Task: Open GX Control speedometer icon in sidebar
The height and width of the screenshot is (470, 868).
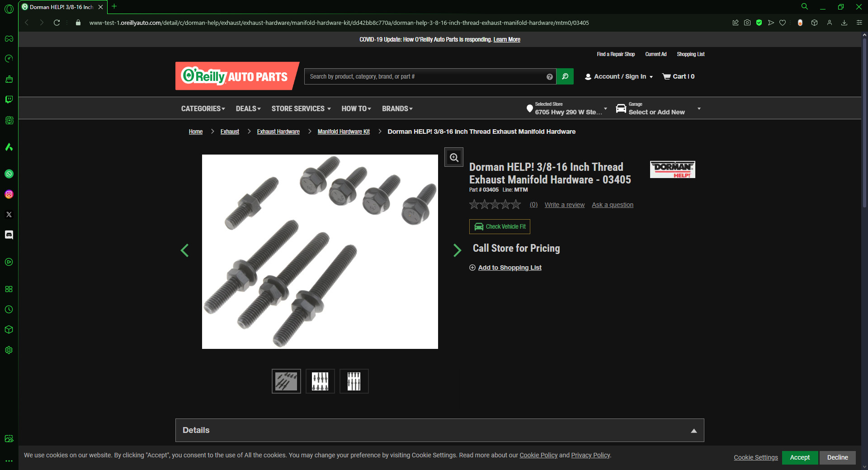Action: tap(9, 59)
